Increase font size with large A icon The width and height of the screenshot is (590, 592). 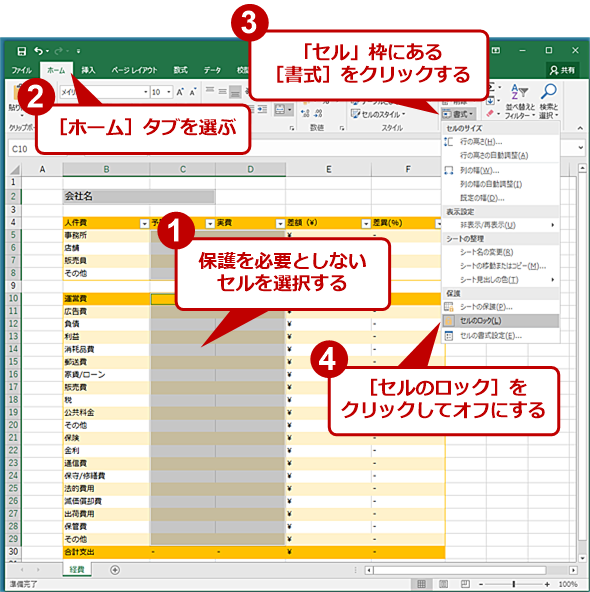tap(180, 92)
